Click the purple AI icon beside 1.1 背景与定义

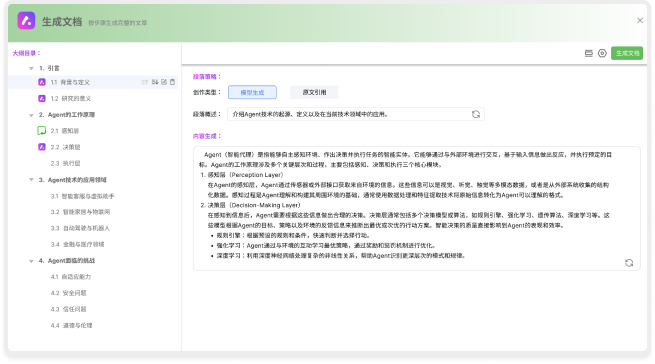pyautogui.click(x=42, y=82)
